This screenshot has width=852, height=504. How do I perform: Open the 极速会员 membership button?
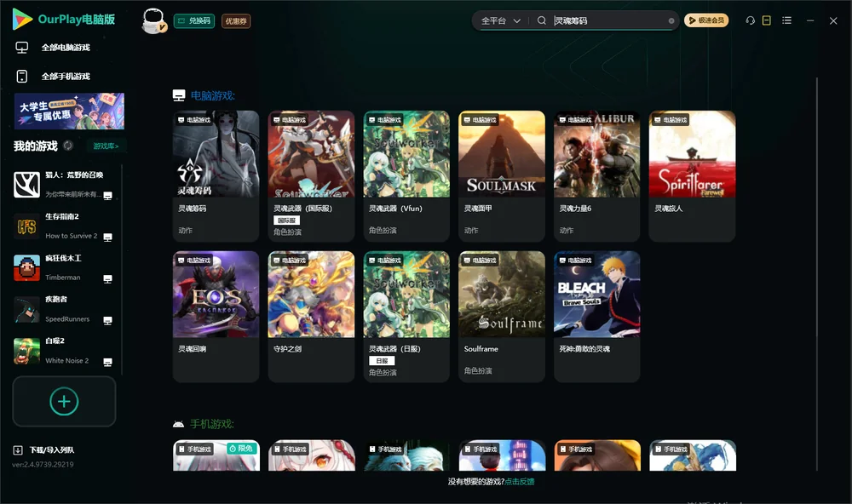706,20
